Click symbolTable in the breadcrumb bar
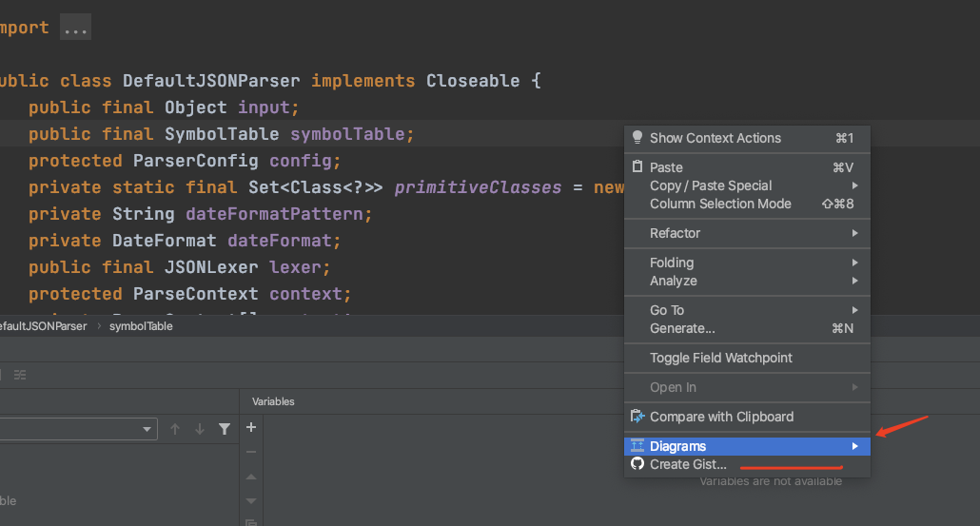980x526 pixels. (141, 326)
